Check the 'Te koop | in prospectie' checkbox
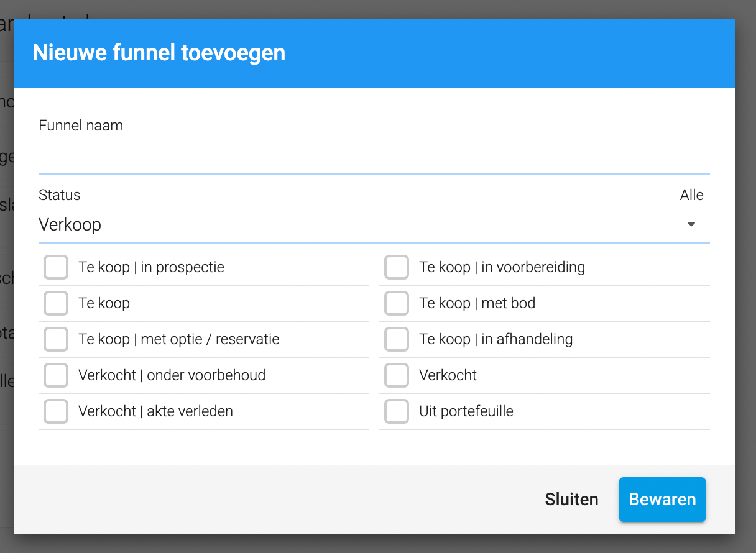 click(56, 268)
